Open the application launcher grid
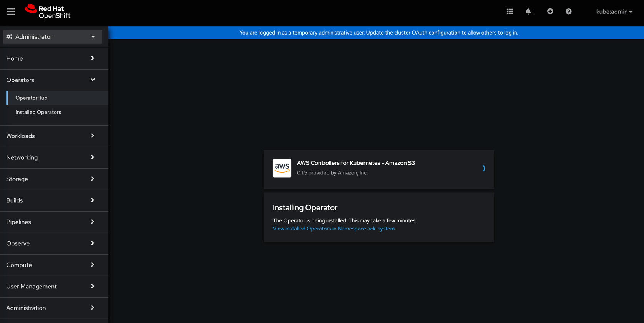This screenshot has width=644, height=323. (x=510, y=12)
